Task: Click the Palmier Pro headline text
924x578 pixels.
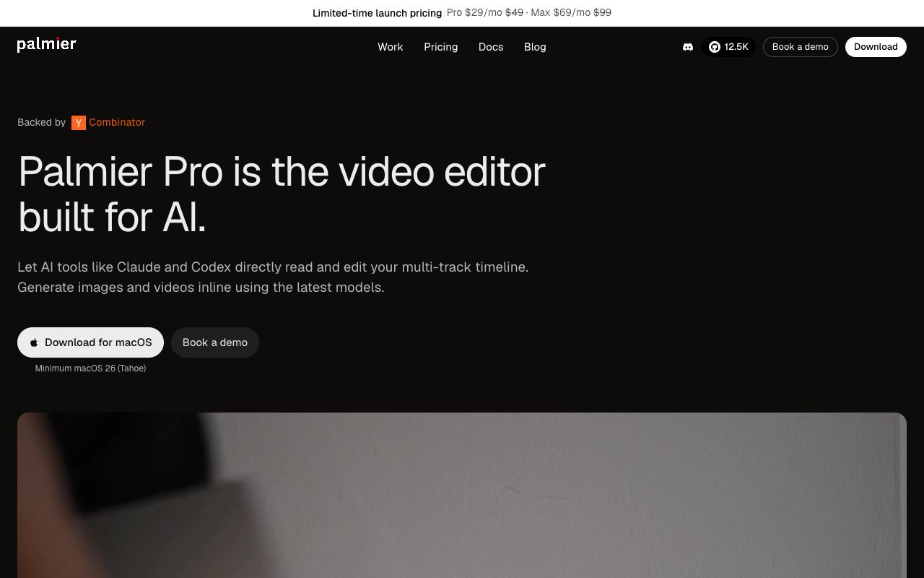Action: [x=282, y=194]
